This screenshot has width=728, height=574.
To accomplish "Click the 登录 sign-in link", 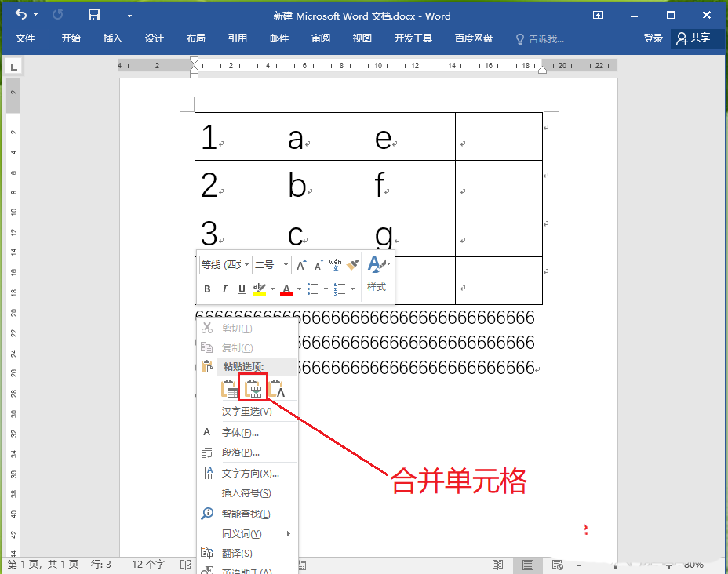I will 653,38.
